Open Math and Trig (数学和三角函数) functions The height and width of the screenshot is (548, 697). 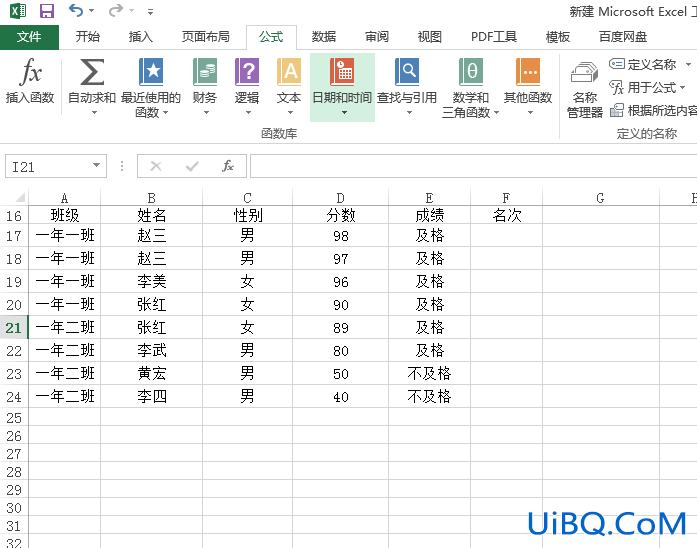pyautogui.click(x=471, y=87)
